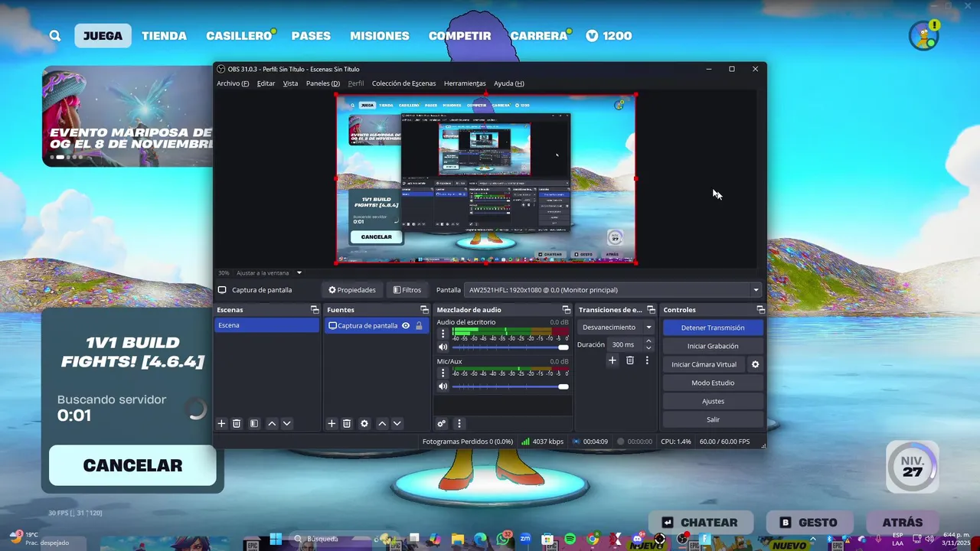This screenshot has height=551, width=980.
Task: Open Mic/Aux three-dot options
Action: [443, 373]
